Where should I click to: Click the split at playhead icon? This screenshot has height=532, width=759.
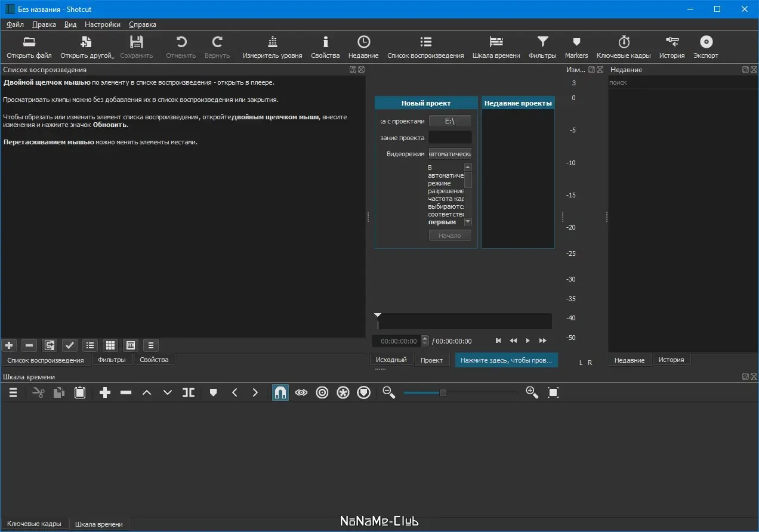tap(189, 392)
